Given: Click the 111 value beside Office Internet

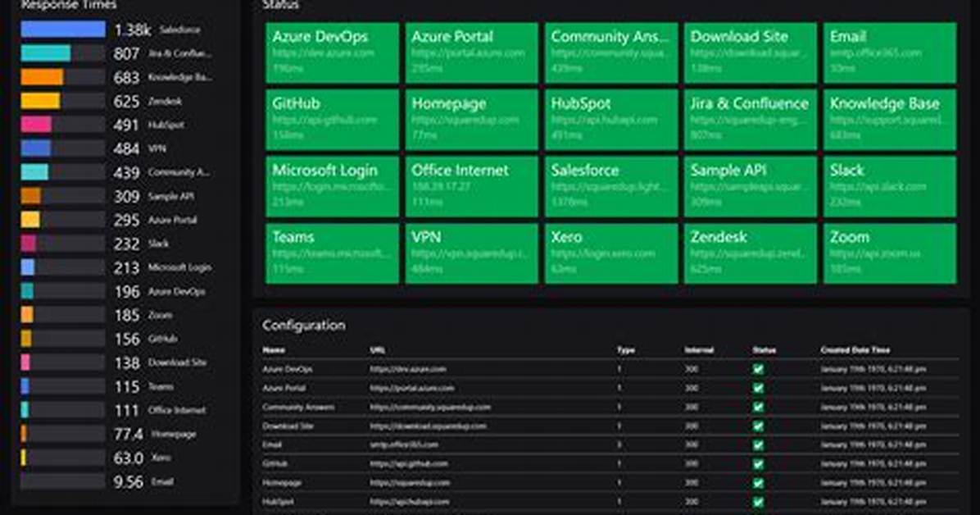Looking at the screenshot, I should pos(126,410).
